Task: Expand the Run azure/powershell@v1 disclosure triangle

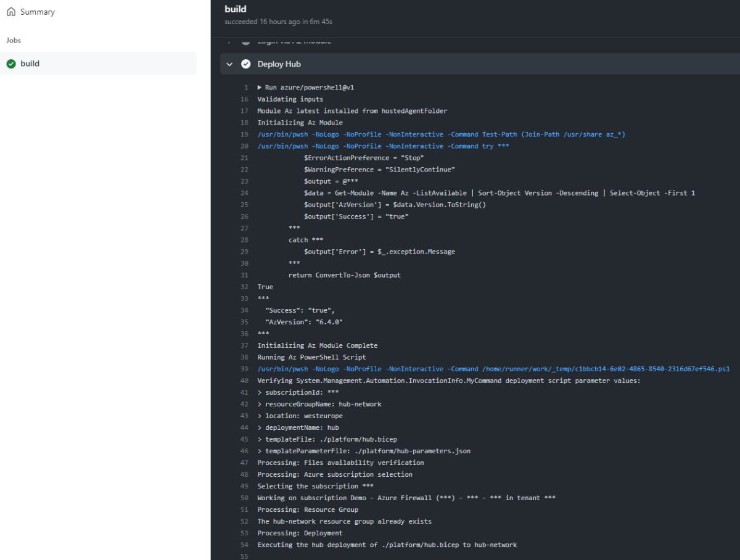Action: click(260, 88)
